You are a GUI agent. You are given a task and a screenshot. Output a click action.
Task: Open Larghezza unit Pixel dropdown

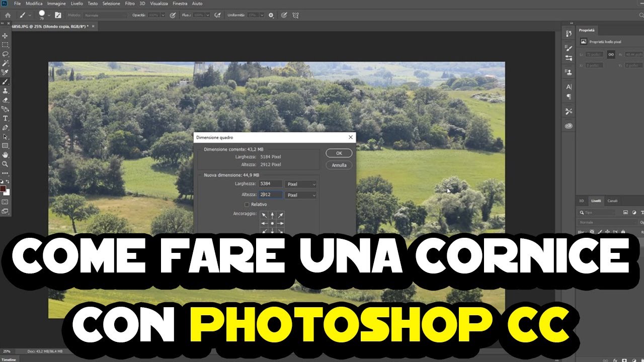pyautogui.click(x=301, y=185)
